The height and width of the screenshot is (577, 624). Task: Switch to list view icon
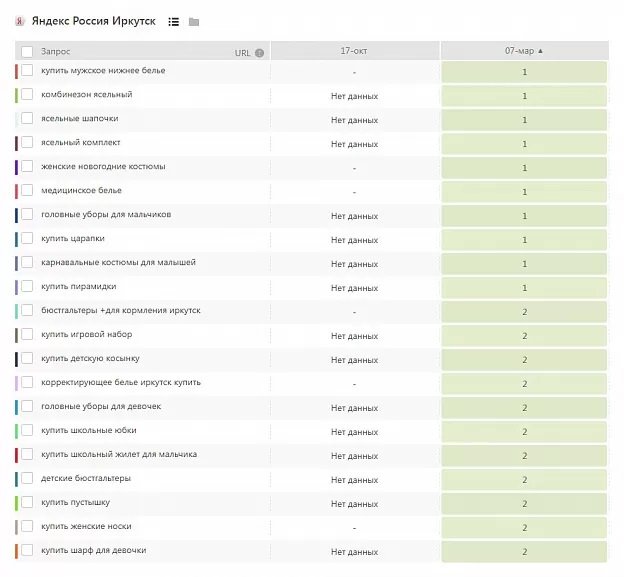tap(174, 21)
